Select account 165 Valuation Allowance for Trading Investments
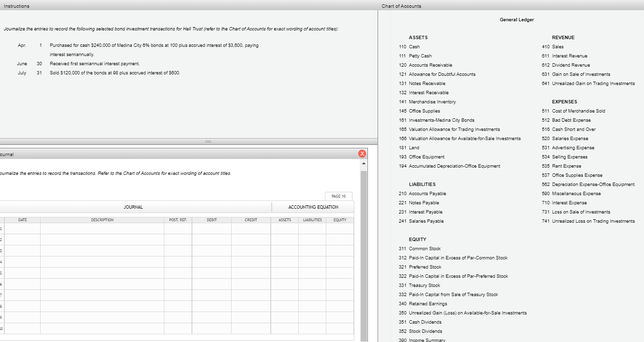Viewport: 644px width, 342px height. pyautogui.click(x=450, y=129)
